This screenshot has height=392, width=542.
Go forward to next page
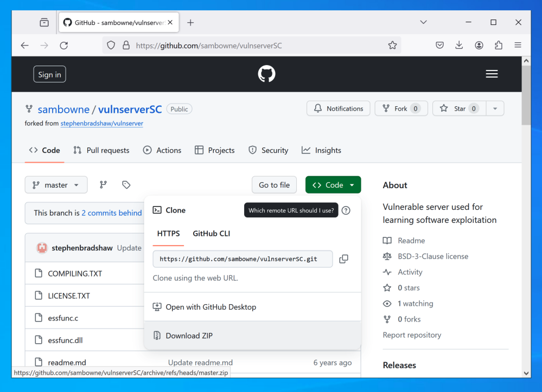(x=44, y=45)
